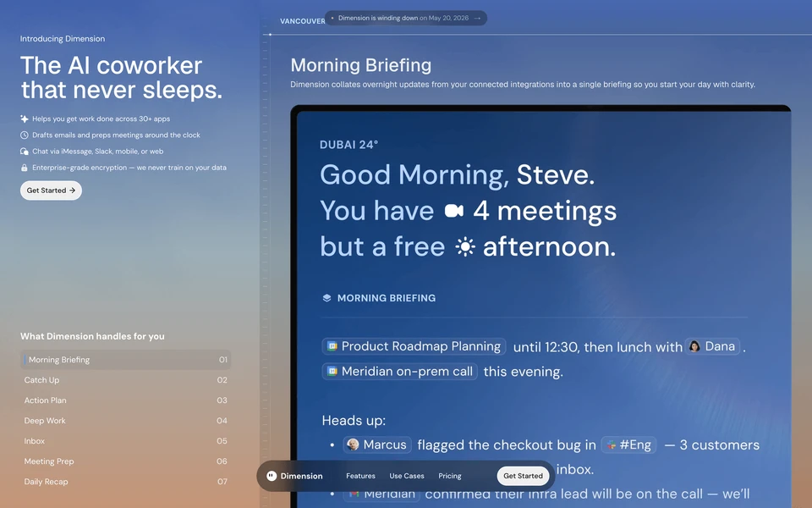The image size is (812, 508).
Task: Click the sparkle icon beside 30+ apps line
Action: coord(25,119)
